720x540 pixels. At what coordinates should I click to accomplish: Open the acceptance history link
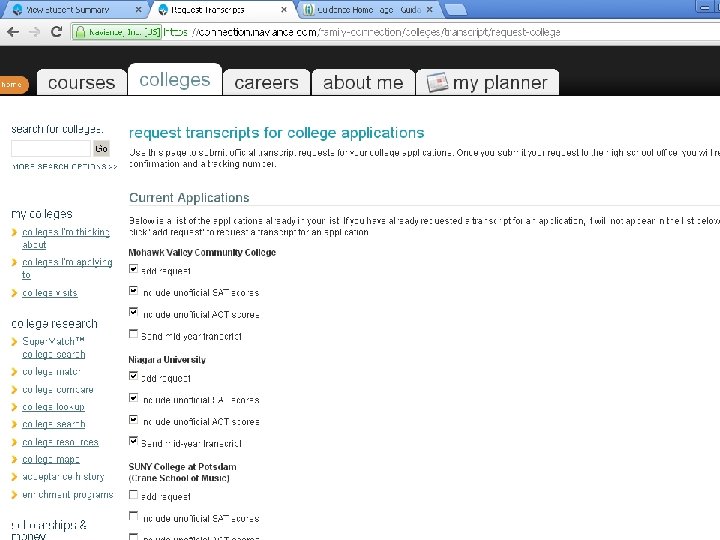(63, 477)
